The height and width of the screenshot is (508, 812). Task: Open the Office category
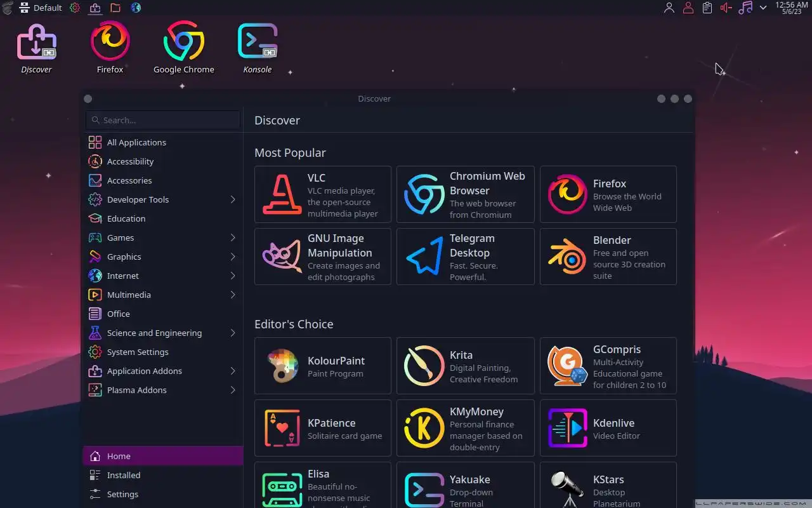pos(162,314)
